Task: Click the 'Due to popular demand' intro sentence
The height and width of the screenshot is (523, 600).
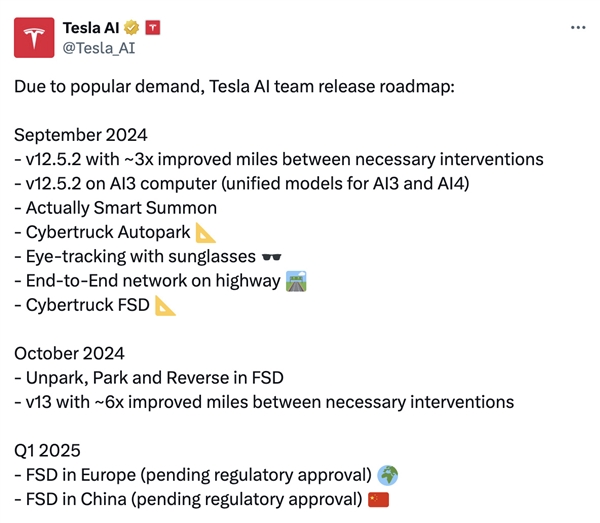Action: [234, 87]
